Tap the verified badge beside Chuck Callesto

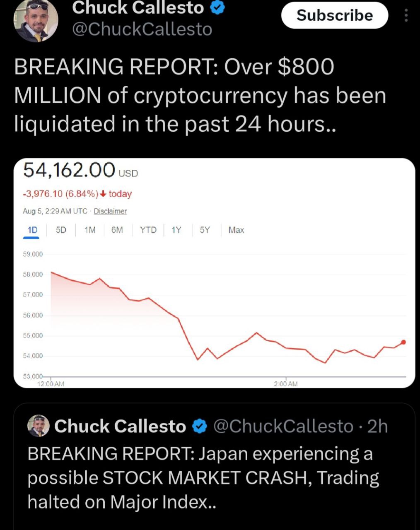coord(218,7)
